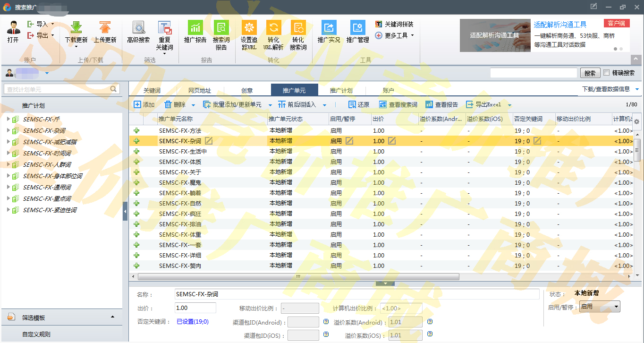Click the 搜索 button
644x343 pixels.
[x=590, y=73]
